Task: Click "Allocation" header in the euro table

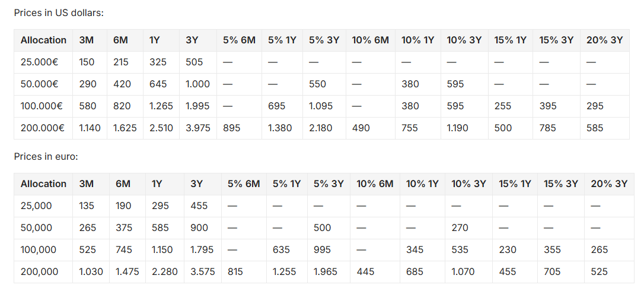Action: 43,184
